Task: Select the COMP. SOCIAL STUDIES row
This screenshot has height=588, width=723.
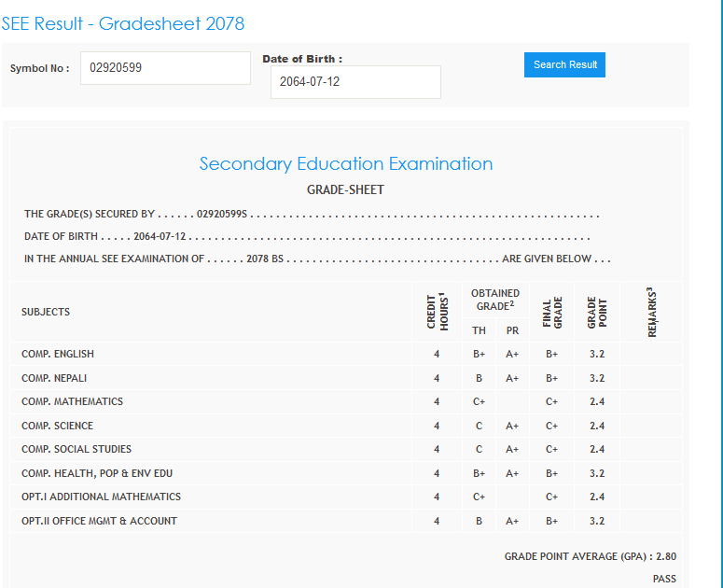Action: [76, 449]
